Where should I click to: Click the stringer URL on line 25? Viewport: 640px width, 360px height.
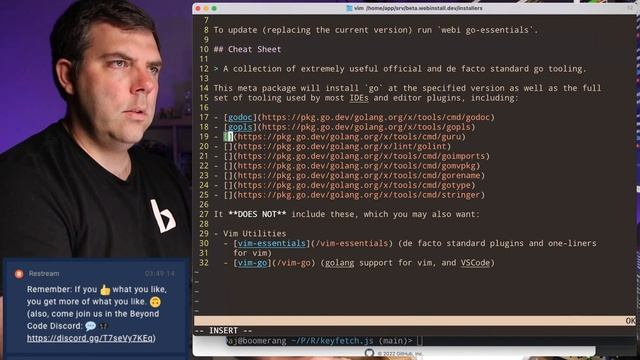pyautogui.click(x=359, y=195)
